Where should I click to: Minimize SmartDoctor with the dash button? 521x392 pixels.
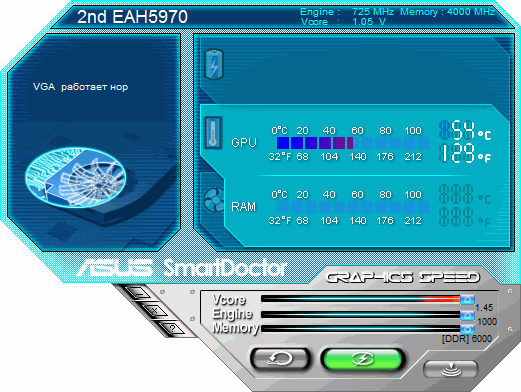139,293
